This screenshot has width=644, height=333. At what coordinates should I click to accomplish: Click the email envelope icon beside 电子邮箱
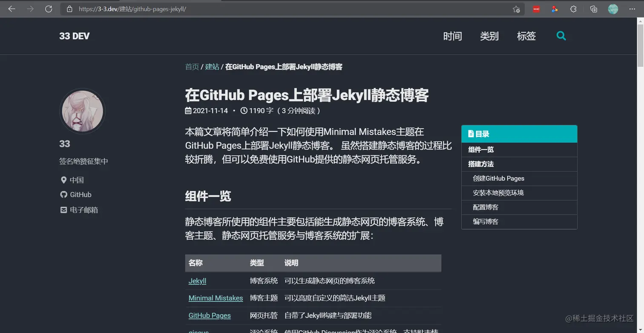(63, 209)
